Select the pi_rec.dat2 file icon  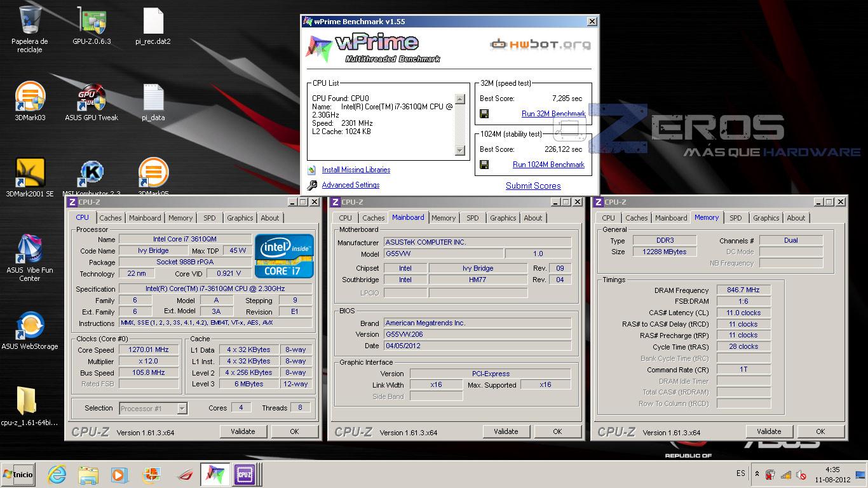click(153, 21)
